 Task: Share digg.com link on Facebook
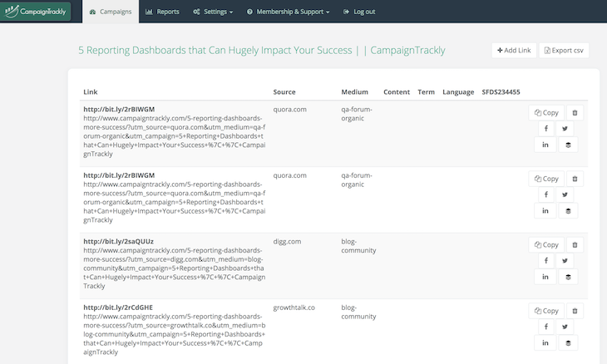pos(545,261)
